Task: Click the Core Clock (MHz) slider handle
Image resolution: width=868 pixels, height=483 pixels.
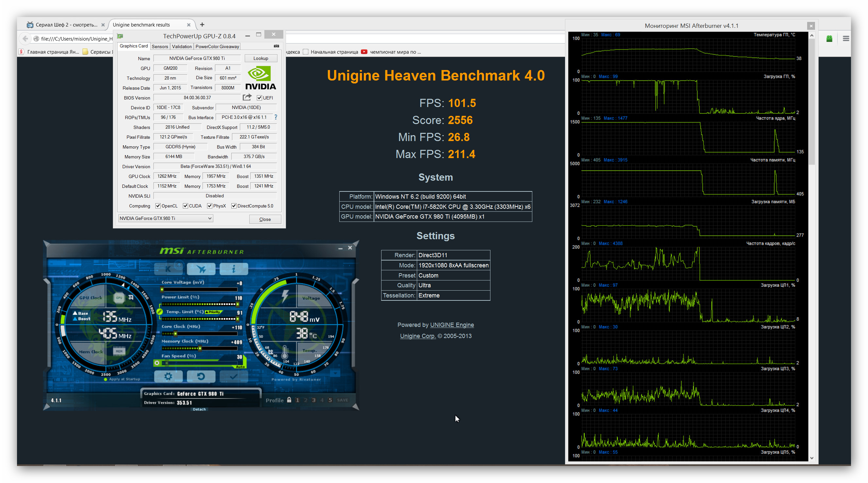Action: (x=175, y=334)
